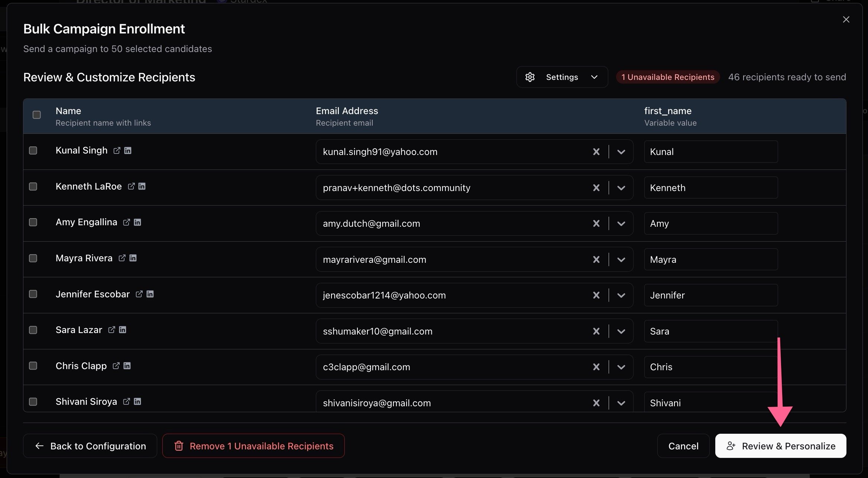Open Kunal Singh's LinkedIn icon

click(128, 150)
